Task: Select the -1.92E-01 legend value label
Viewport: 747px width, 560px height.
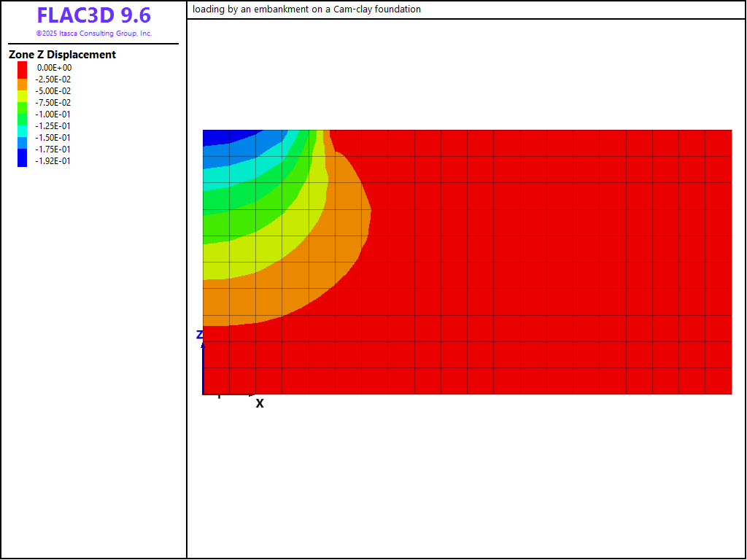Action: 53,161
